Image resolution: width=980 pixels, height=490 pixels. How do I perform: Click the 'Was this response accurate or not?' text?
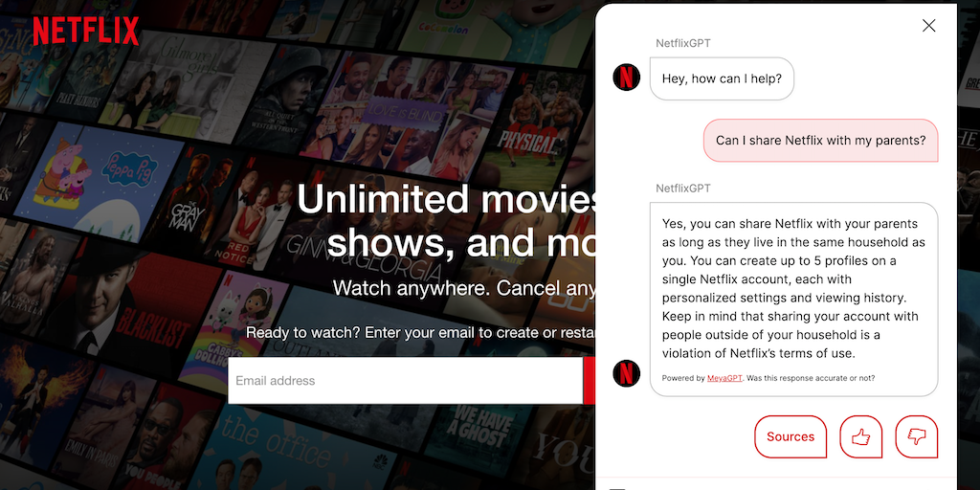811,378
